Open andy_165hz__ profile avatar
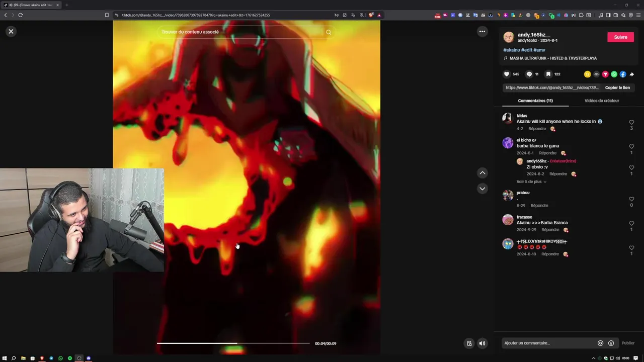644x362 pixels. (509, 37)
